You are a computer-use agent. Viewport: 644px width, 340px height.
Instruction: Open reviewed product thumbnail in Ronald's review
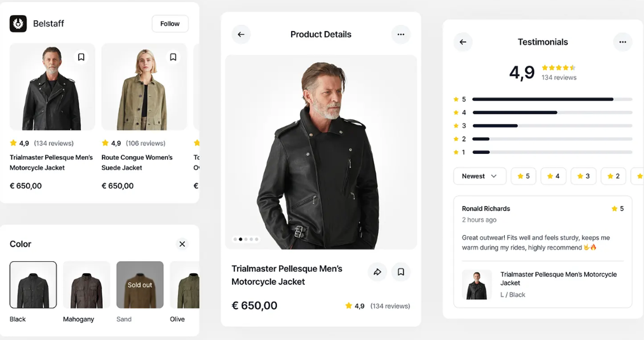pyautogui.click(x=477, y=284)
